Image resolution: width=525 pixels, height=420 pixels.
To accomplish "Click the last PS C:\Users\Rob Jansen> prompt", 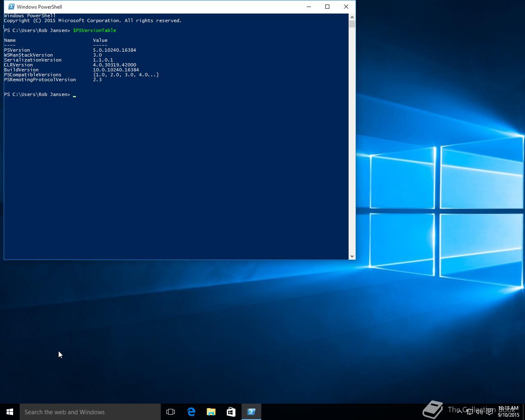I will click(x=37, y=94).
